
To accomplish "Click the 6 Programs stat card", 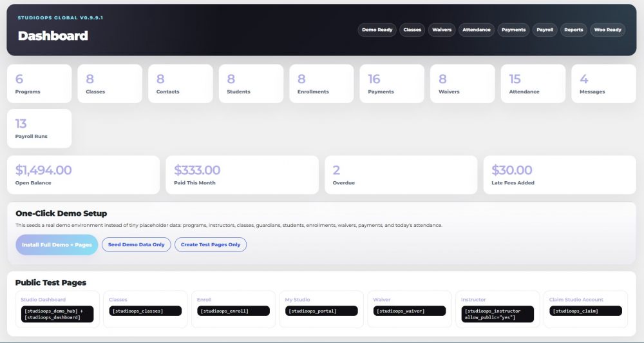I will click(x=39, y=83).
